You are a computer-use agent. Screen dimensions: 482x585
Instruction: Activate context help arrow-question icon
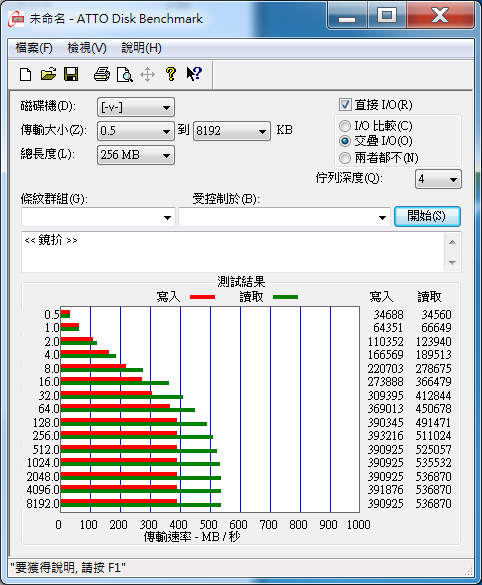[x=194, y=74]
